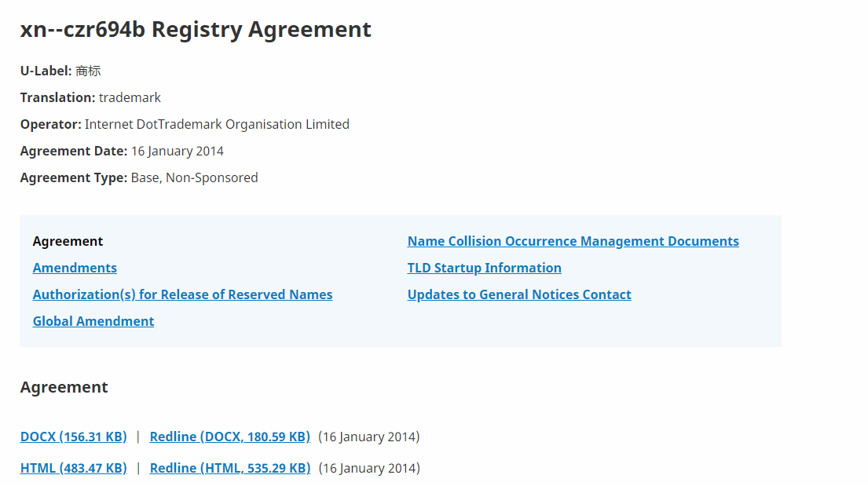Open Name Collision Occurrence Management Documents

click(573, 241)
